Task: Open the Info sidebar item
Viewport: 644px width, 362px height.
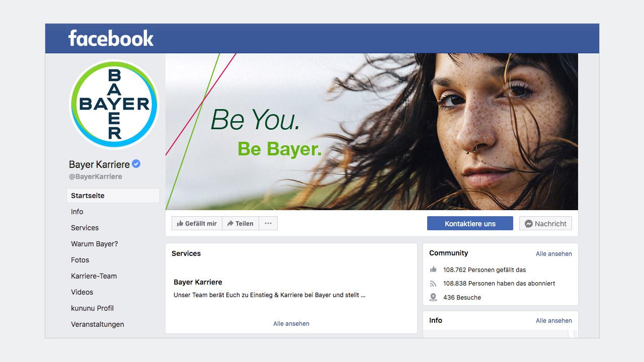Action: point(77,212)
